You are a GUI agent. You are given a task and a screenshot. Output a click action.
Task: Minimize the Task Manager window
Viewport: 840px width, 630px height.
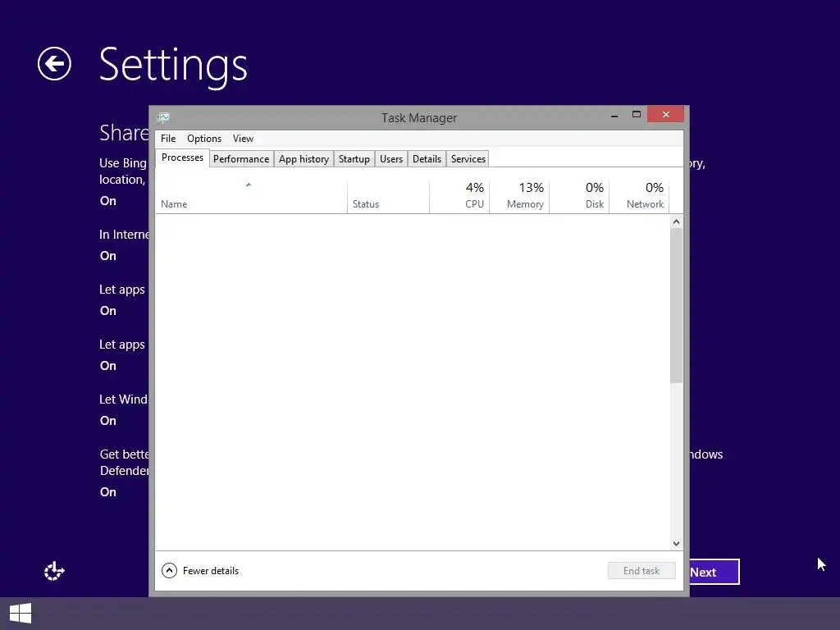614,115
